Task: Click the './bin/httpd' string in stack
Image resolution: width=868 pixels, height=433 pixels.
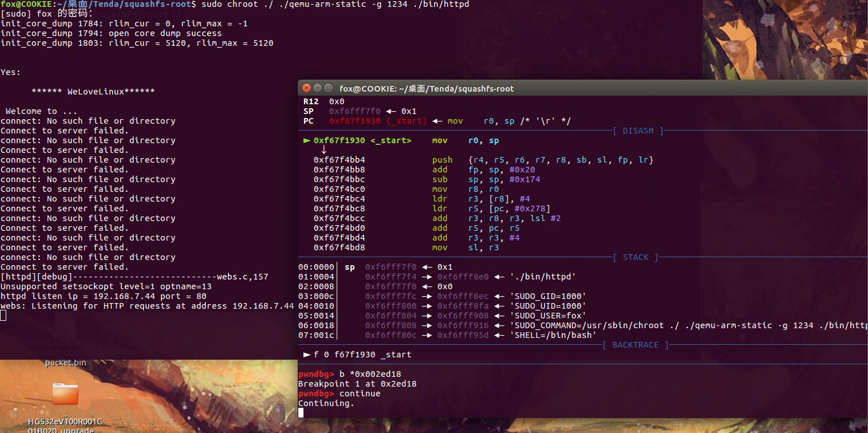Action: click(x=543, y=277)
